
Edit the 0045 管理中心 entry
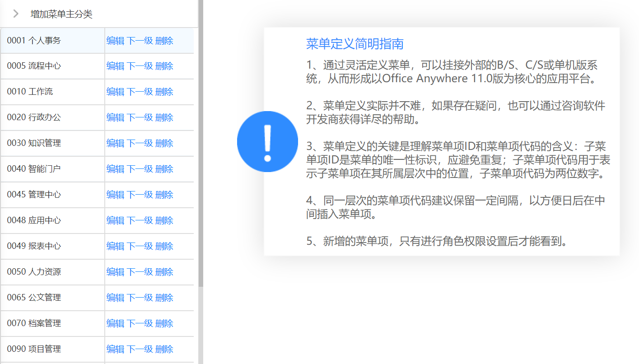[115, 195]
